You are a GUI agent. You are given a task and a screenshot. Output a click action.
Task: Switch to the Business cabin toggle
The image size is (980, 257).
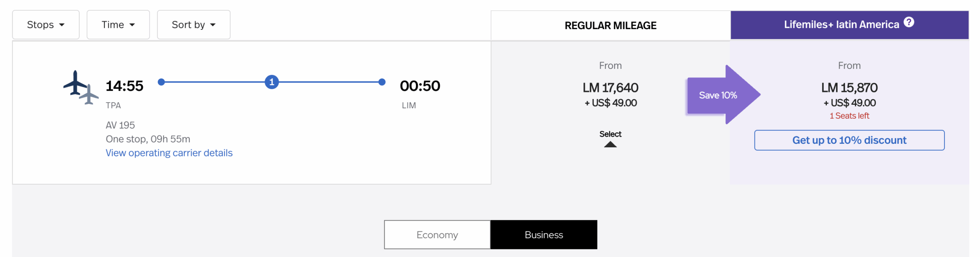click(x=543, y=234)
